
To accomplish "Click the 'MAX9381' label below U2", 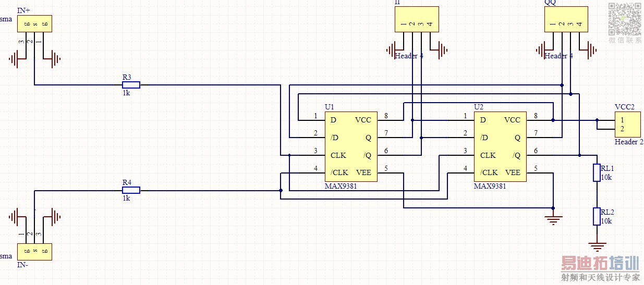I will (x=490, y=186).
